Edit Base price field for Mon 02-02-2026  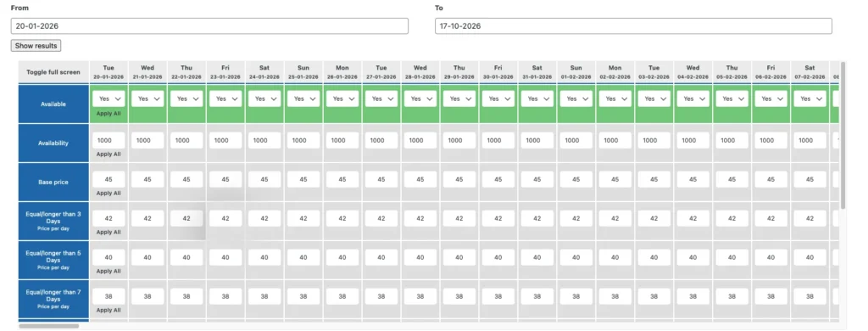pos(615,180)
